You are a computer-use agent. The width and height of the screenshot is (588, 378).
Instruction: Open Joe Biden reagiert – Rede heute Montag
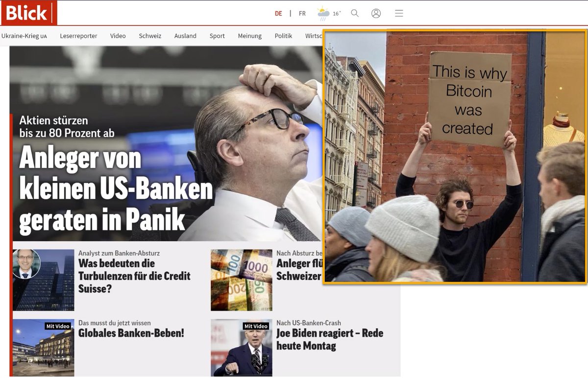[330, 339]
